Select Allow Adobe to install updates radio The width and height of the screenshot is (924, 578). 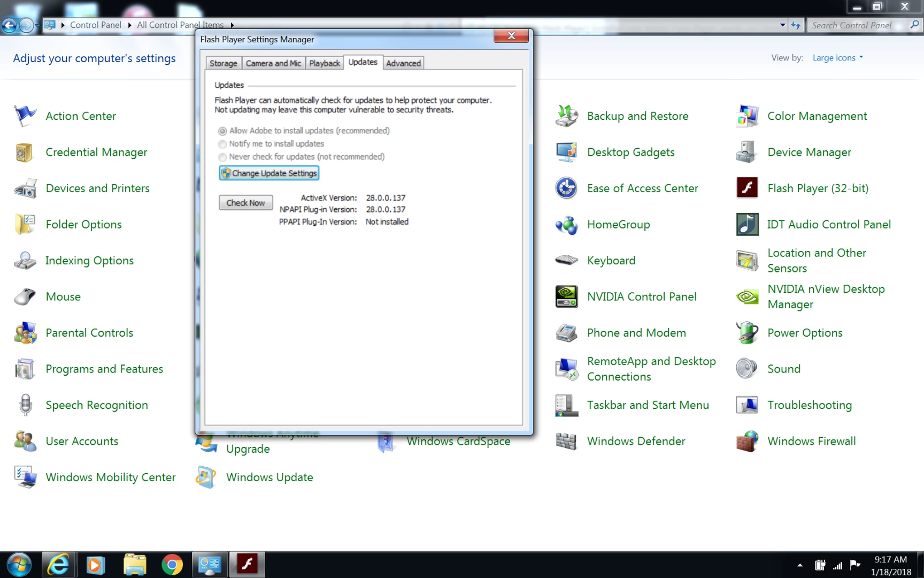[222, 131]
